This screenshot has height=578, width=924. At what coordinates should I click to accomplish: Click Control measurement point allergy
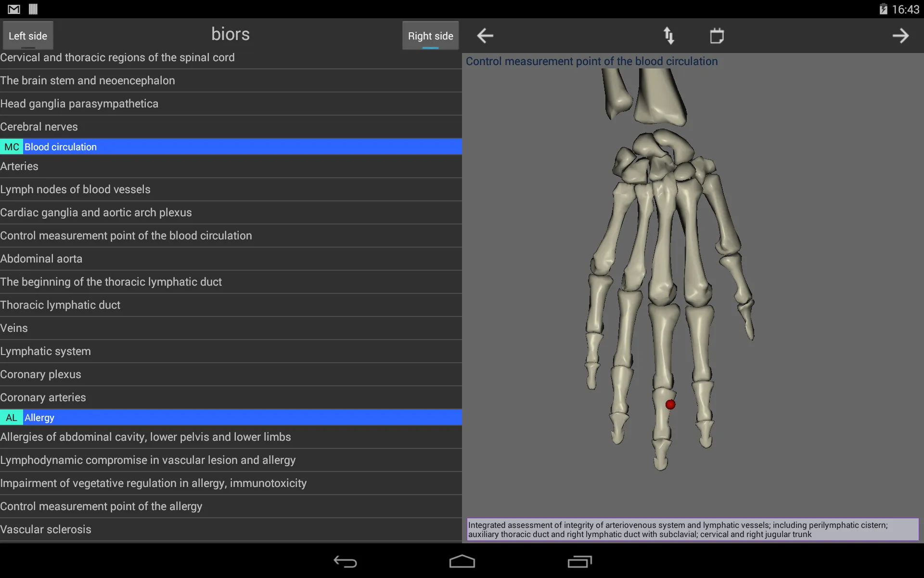101,506
